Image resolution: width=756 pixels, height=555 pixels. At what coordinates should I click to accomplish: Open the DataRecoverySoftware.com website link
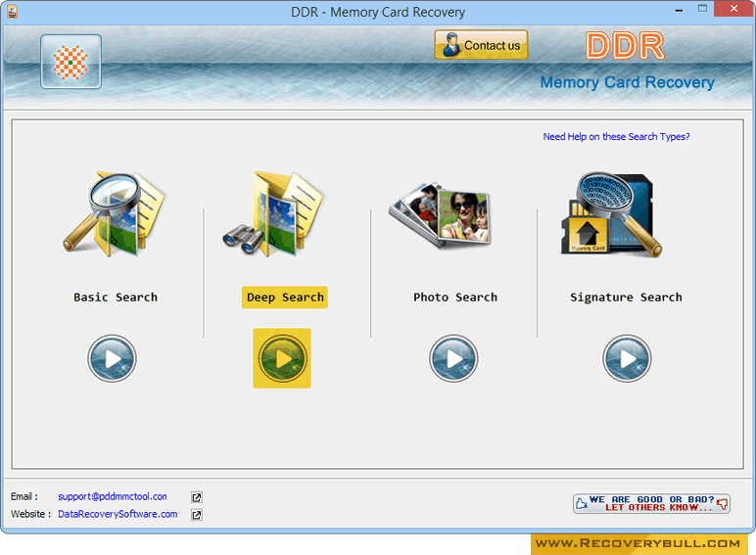click(x=118, y=514)
